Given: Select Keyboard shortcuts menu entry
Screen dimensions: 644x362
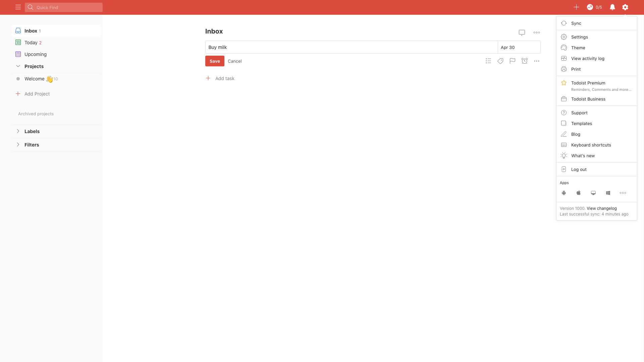Looking at the screenshot, I should click(x=591, y=145).
